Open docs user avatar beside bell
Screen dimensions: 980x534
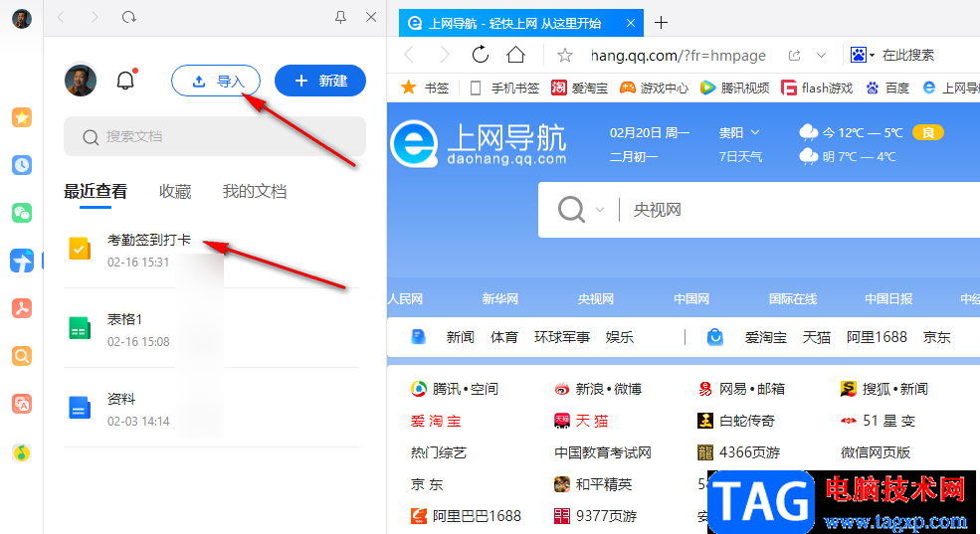[x=81, y=80]
